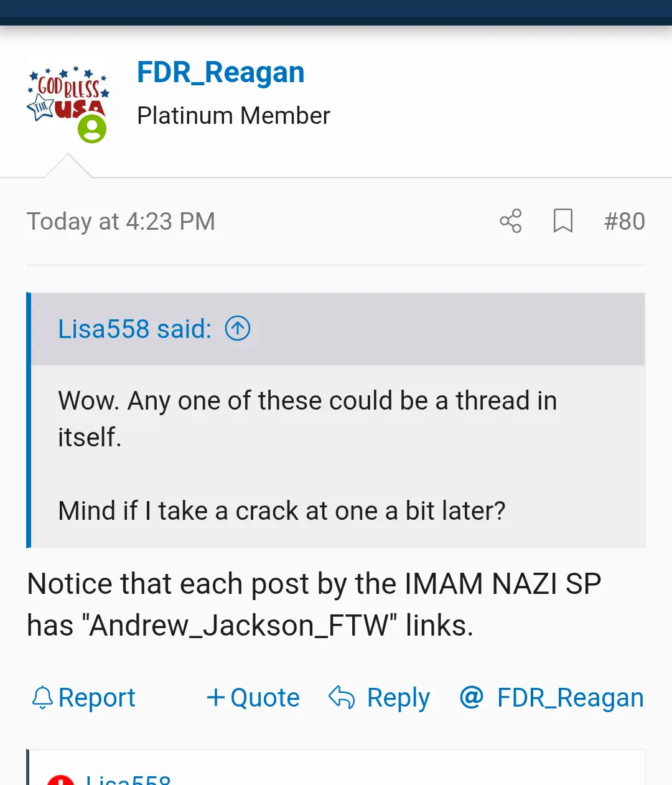This screenshot has height=785, width=672.
Task: Click the green online status badge on avatar
Action: pos(92,129)
